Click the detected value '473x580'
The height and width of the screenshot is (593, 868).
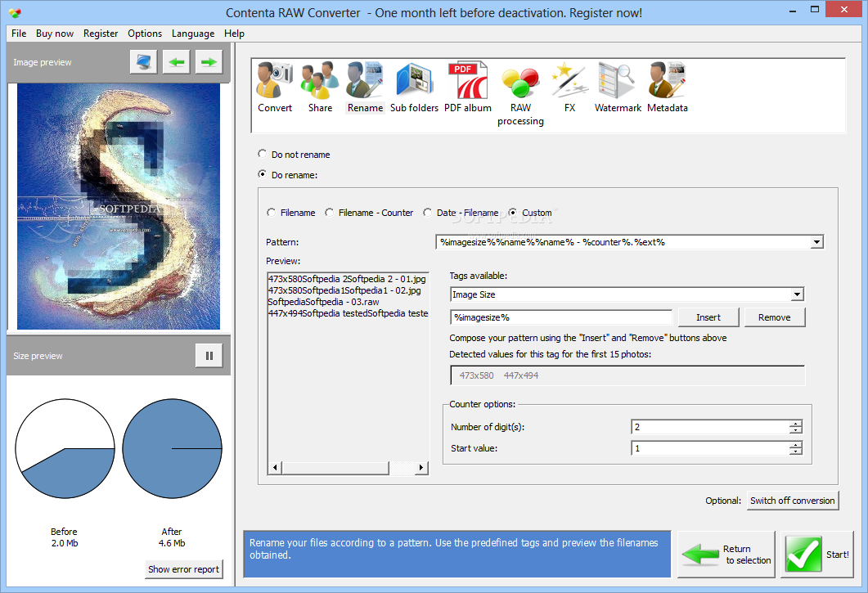(477, 375)
